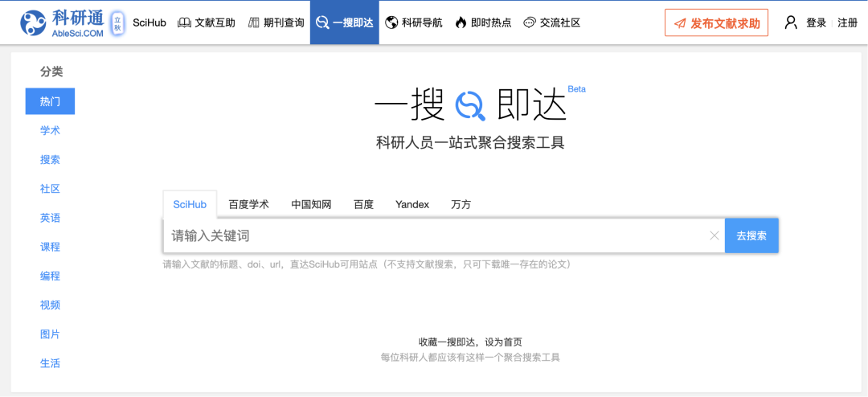This screenshot has width=868, height=397.
Task: Click the 发布文献求助 button
Action: 716,23
